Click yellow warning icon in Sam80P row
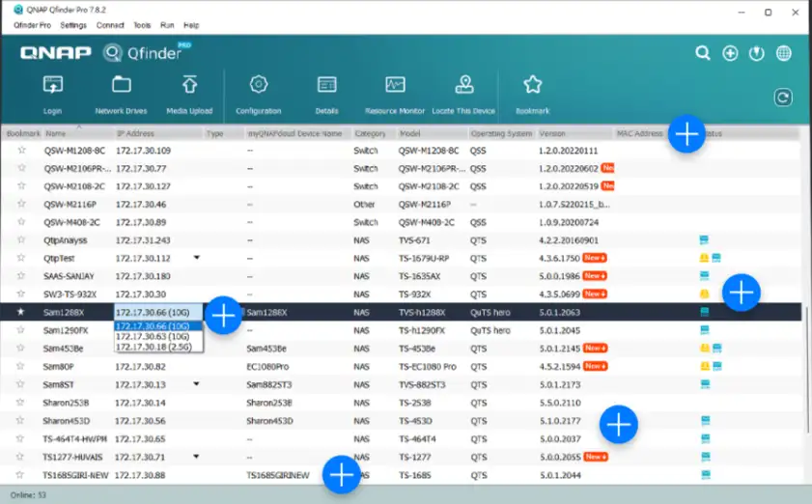Screen dimensions: 812x504 705,366
